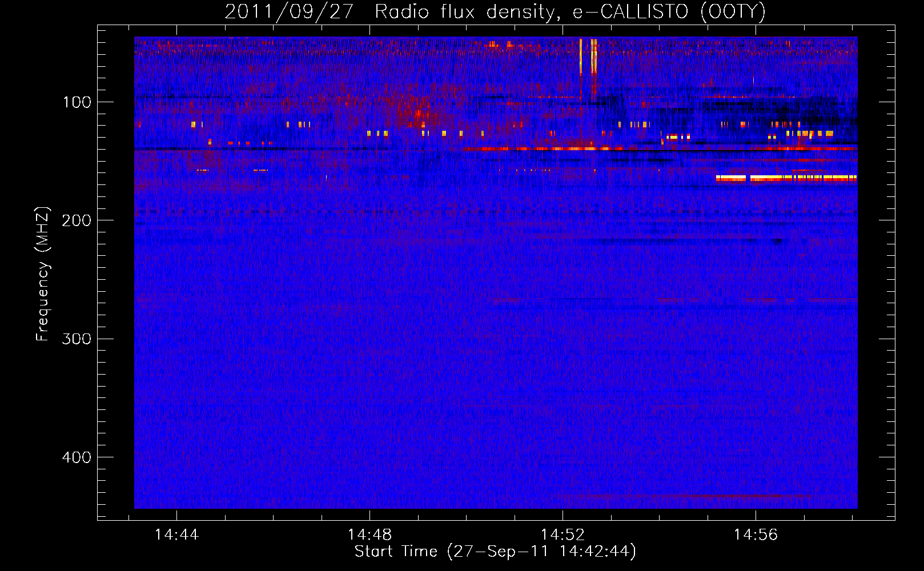This screenshot has height=571, width=924.
Task: Click the 300 frequency tick label
Action: click(x=77, y=339)
